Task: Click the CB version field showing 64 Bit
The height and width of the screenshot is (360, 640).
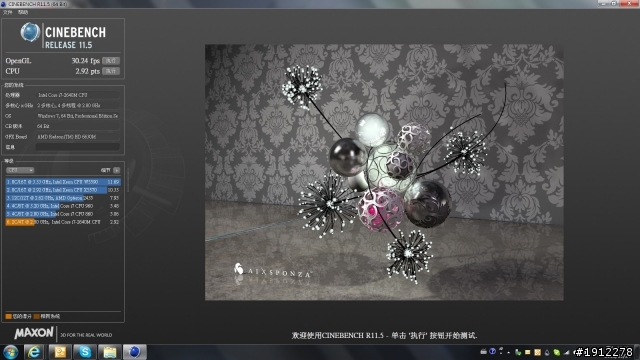Action: point(78,126)
